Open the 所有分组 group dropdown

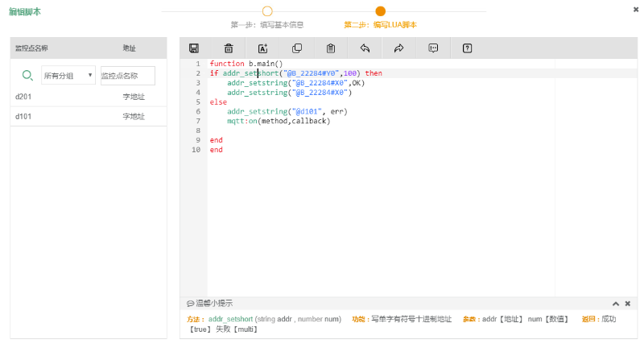(x=68, y=76)
